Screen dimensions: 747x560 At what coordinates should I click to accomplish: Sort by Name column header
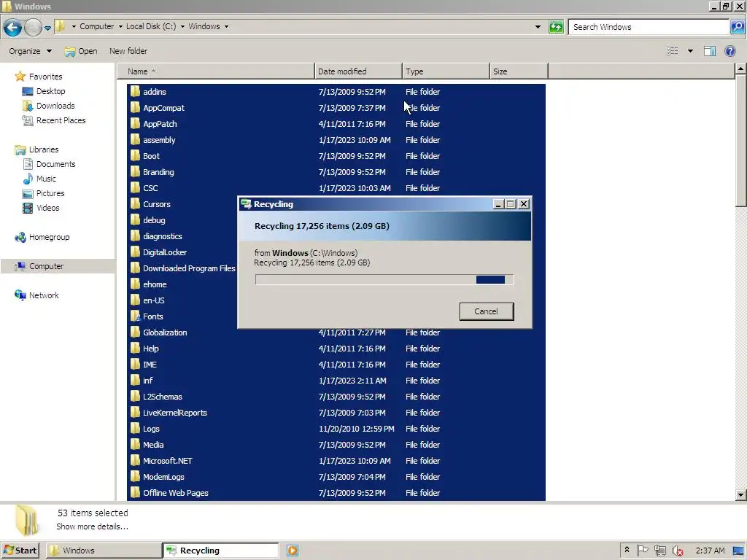click(216, 71)
